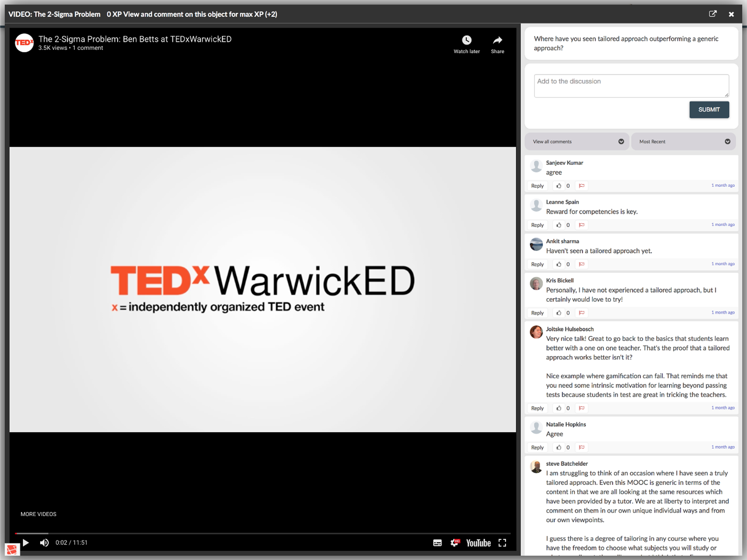Submit the discussion comment

tap(709, 110)
